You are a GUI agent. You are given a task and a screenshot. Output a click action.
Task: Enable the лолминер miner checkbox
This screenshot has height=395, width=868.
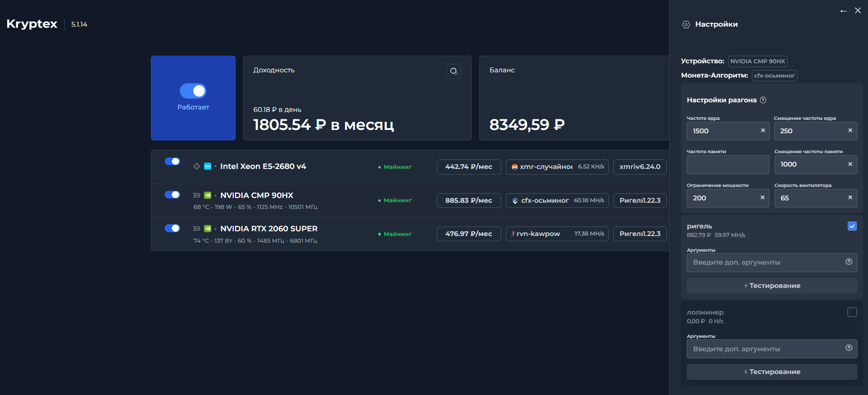(x=852, y=312)
